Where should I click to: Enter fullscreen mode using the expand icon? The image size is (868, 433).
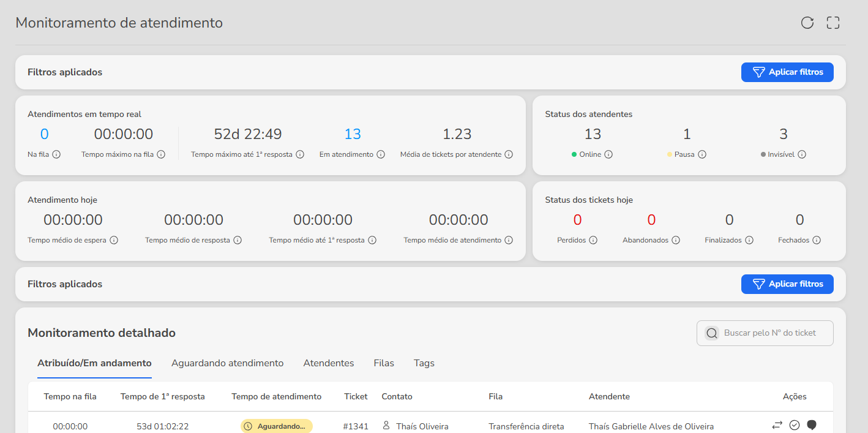click(832, 23)
